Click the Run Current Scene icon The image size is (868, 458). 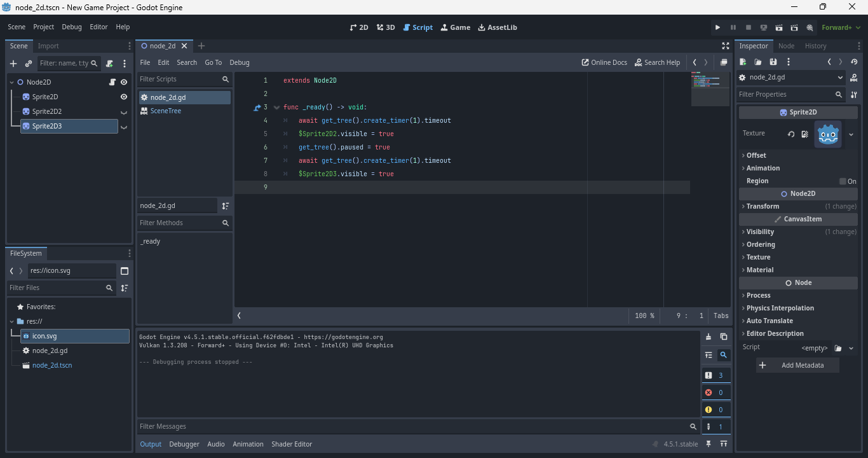pos(779,27)
